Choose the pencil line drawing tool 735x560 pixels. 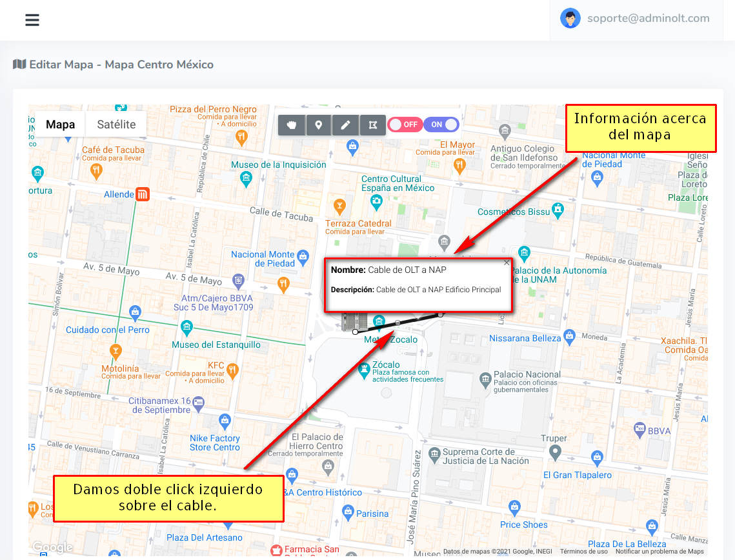tap(345, 125)
